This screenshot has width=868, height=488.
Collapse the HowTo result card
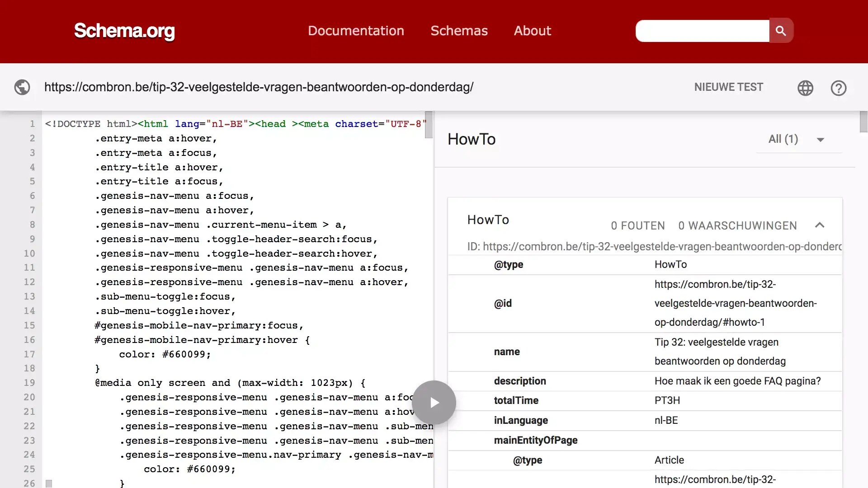pyautogui.click(x=820, y=225)
